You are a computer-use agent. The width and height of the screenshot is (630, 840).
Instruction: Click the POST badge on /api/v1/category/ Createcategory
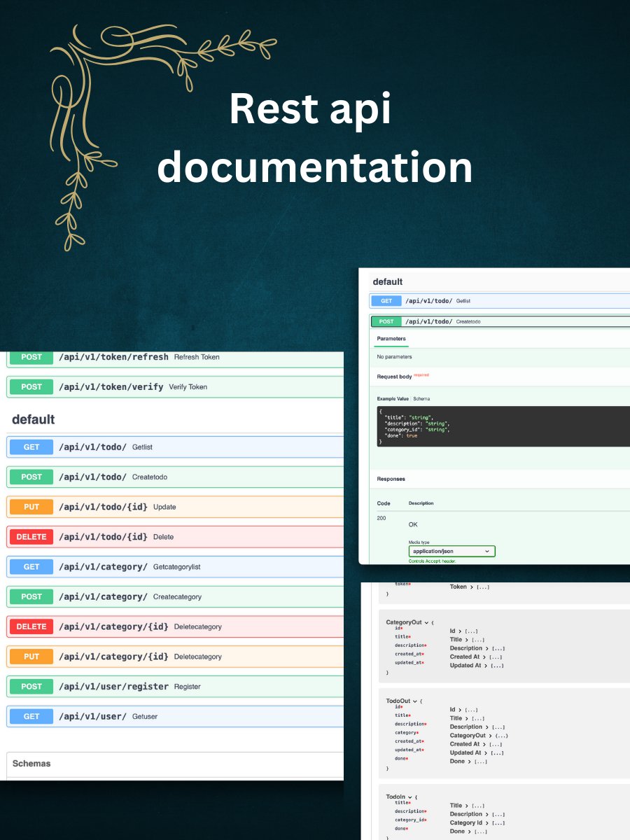coord(31,596)
